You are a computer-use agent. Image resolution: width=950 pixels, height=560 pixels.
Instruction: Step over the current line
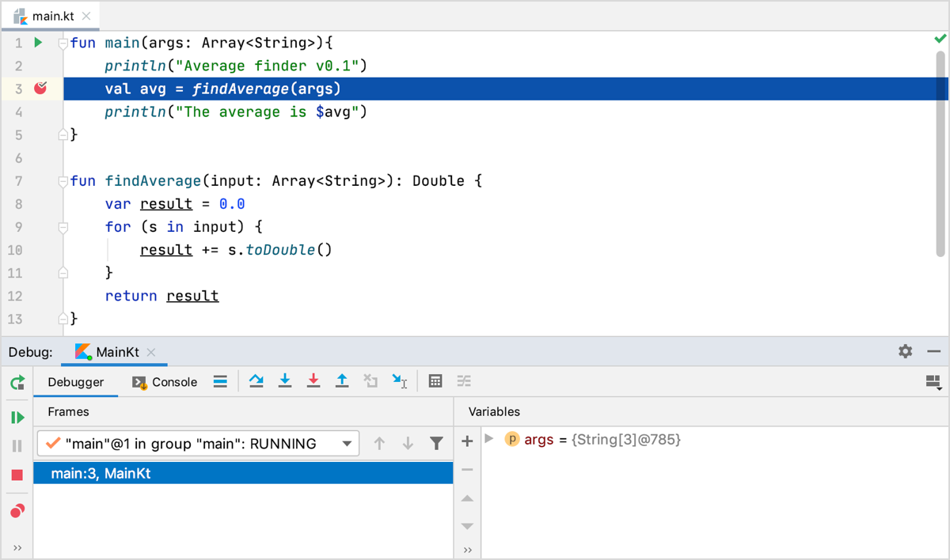click(x=256, y=381)
